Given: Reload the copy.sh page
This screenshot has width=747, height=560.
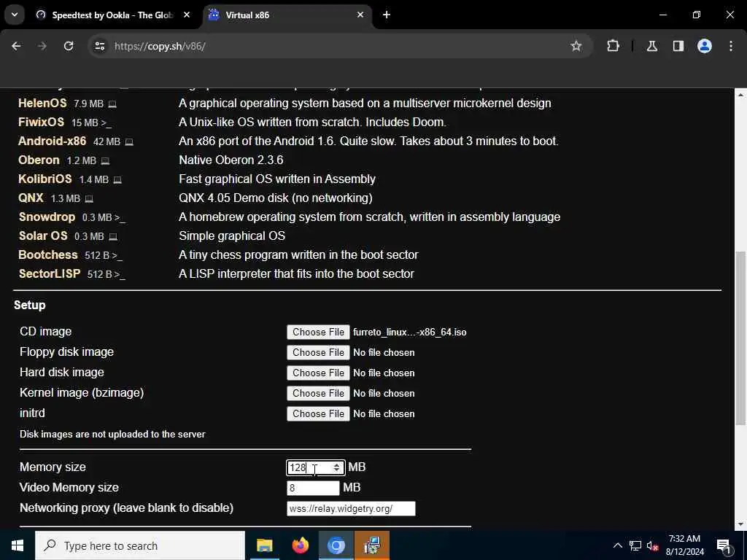Looking at the screenshot, I should [x=69, y=46].
